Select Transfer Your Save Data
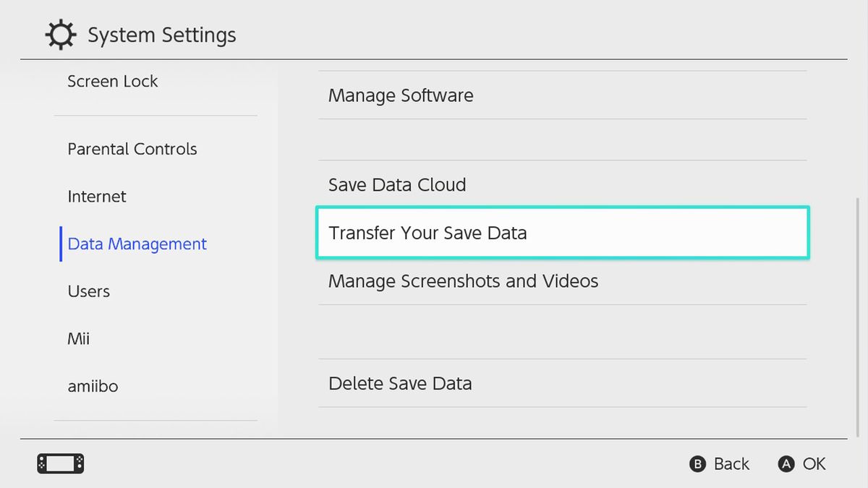The width and height of the screenshot is (868, 488). tap(428, 233)
